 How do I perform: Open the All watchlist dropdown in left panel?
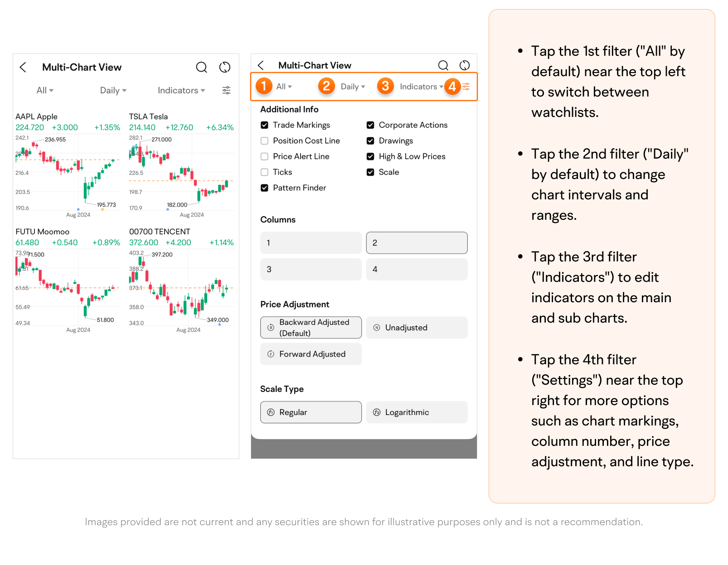click(x=45, y=91)
